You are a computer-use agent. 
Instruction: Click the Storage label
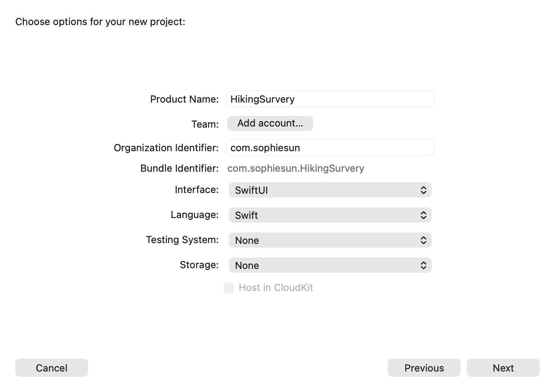point(199,265)
